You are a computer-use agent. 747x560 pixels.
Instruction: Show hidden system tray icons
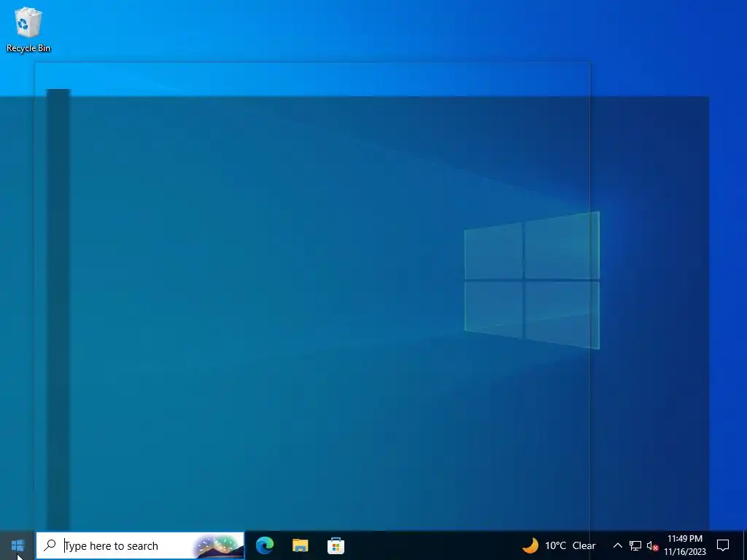[617, 545]
